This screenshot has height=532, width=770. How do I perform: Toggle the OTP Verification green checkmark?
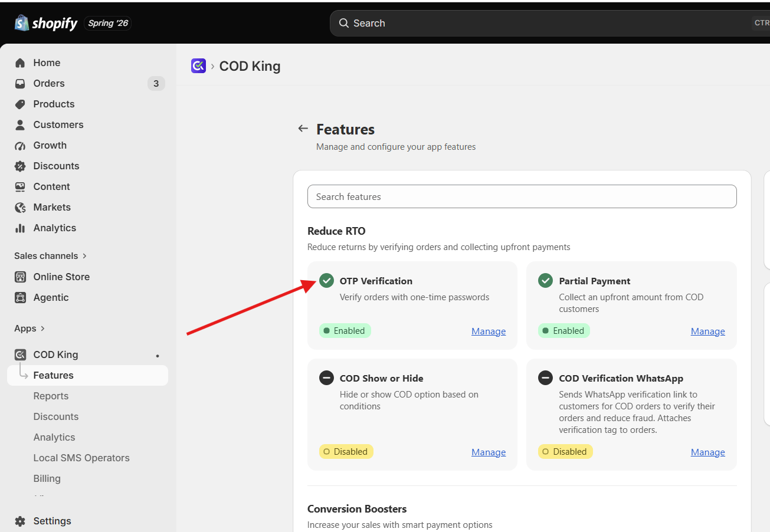click(x=326, y=281)
